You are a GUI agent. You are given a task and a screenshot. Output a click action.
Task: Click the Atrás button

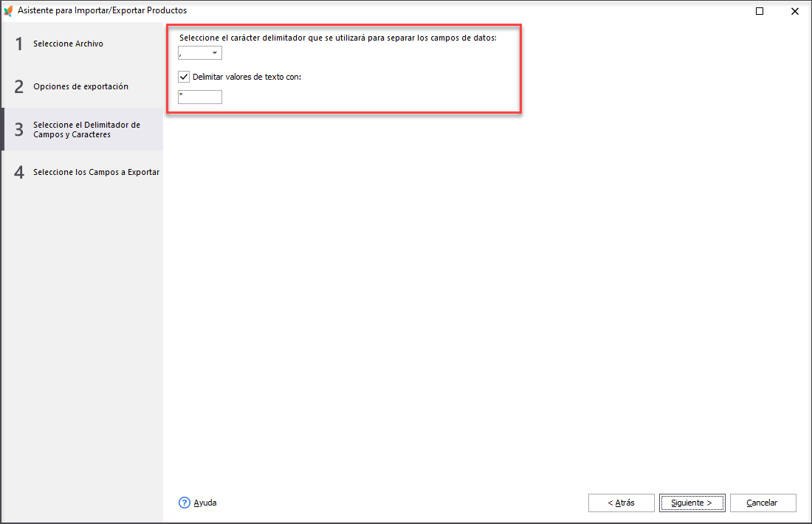click(x=621, y=503)
